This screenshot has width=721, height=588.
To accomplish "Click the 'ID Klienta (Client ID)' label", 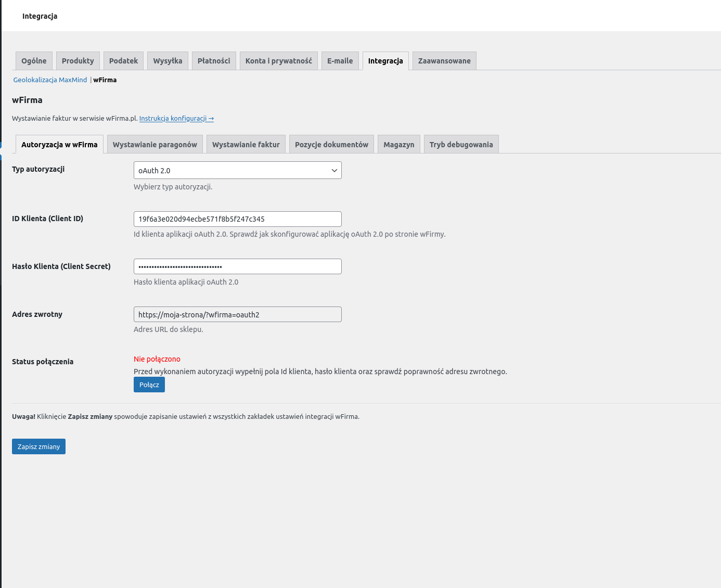I will click(48, 219).
